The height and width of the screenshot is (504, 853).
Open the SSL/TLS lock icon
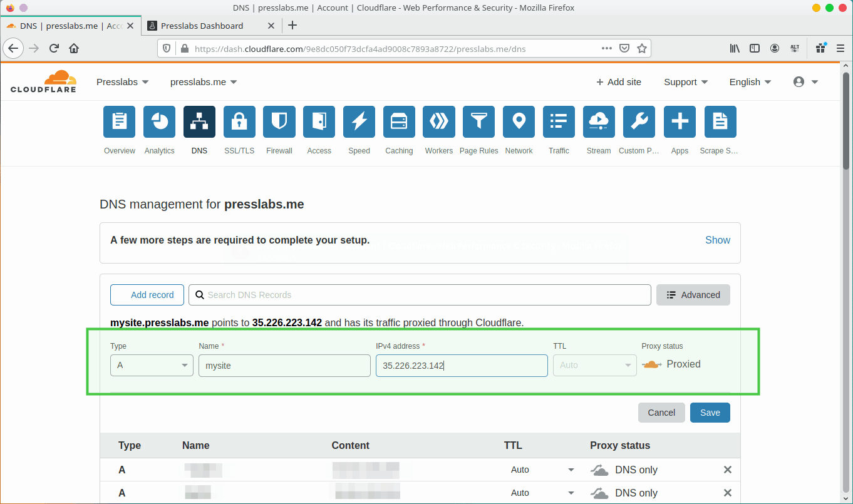pos(239,121)
